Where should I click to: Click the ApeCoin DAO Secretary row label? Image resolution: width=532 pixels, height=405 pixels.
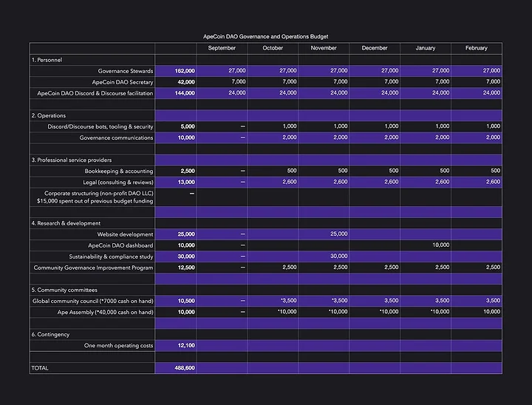click(x=123, y=82)
